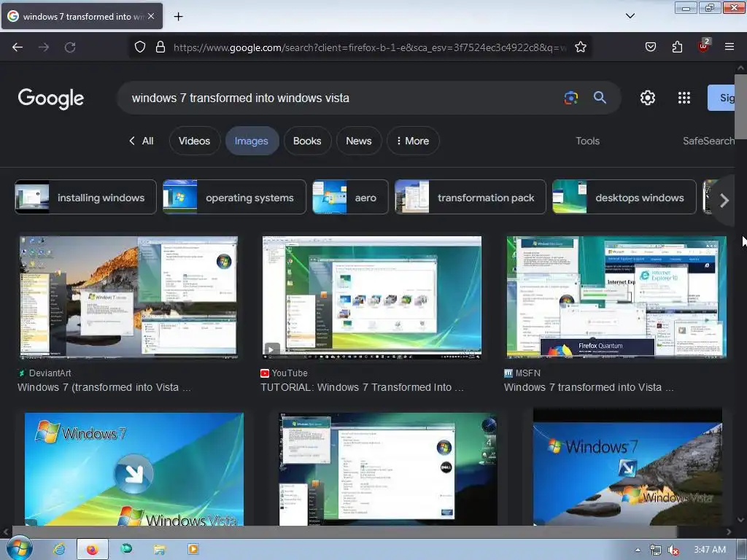
Task: Launch Internet Explorer from taskbar
Action: (59, 549)
